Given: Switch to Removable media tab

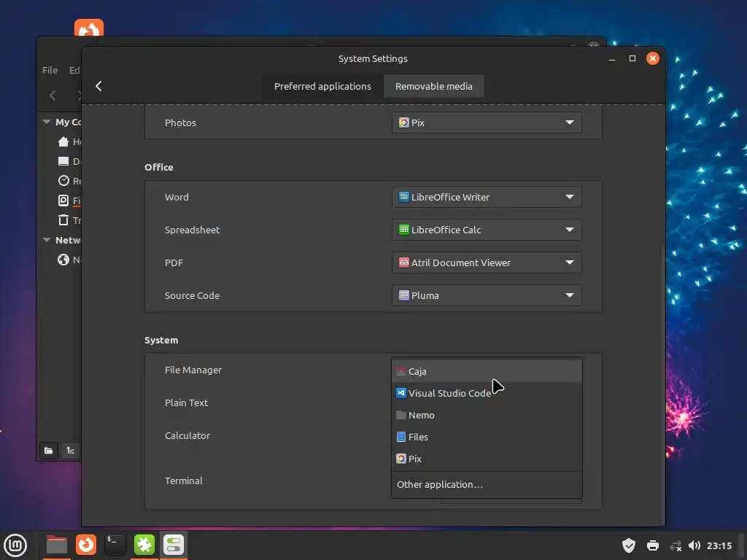Looking at the screenshot, I should 433,86.
